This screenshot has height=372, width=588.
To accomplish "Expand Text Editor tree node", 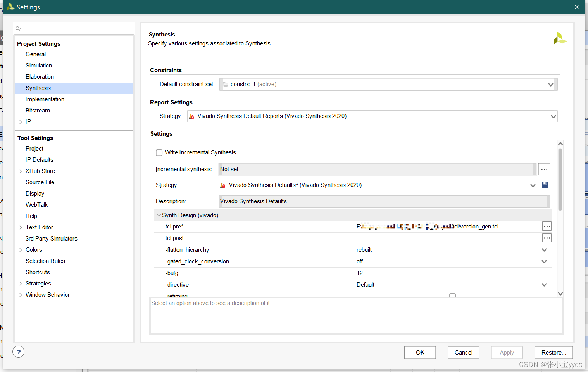I will click(x=21, y=227).
